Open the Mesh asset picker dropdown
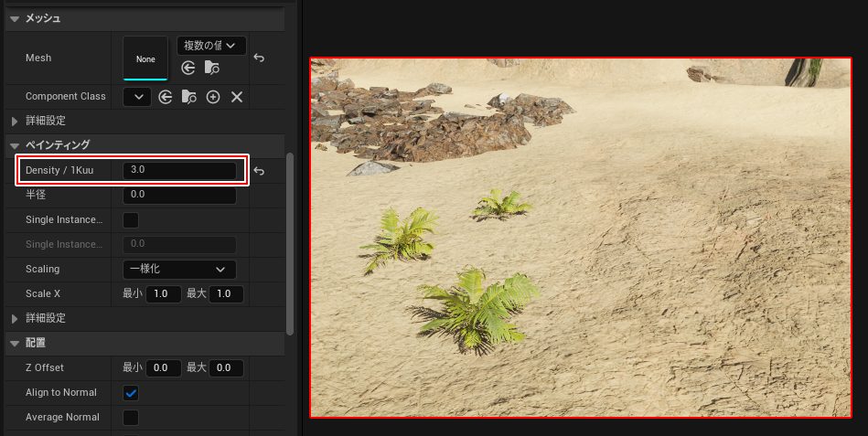Viewport: 868px width, 436px height. pos(210,46)
